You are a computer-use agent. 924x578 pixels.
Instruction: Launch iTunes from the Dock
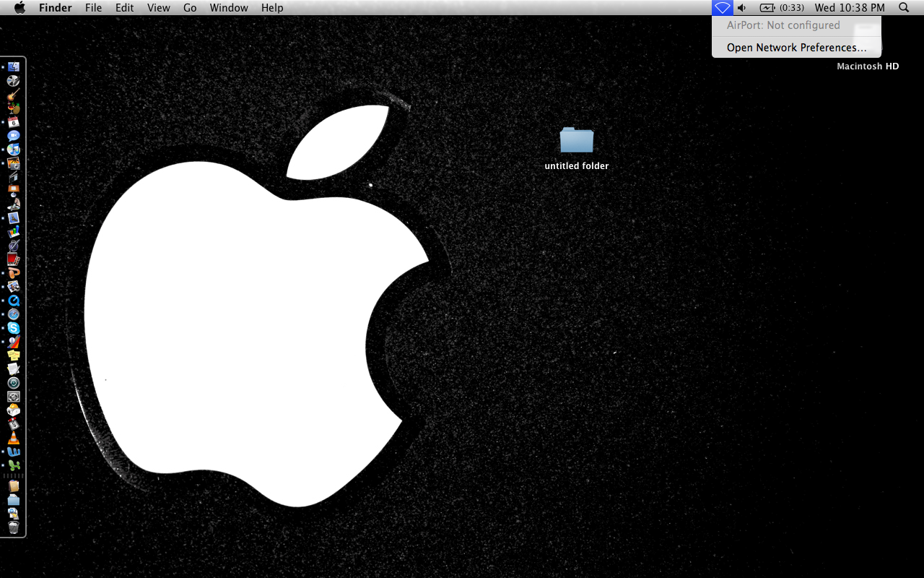13,150
